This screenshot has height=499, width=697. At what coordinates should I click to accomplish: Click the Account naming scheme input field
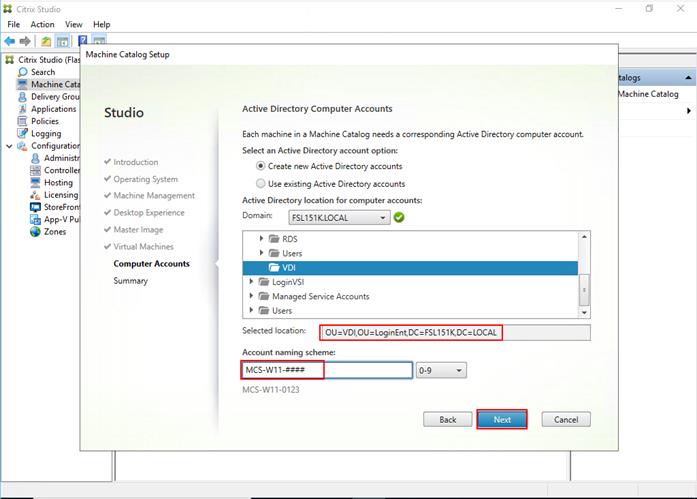tap(327, 370)
